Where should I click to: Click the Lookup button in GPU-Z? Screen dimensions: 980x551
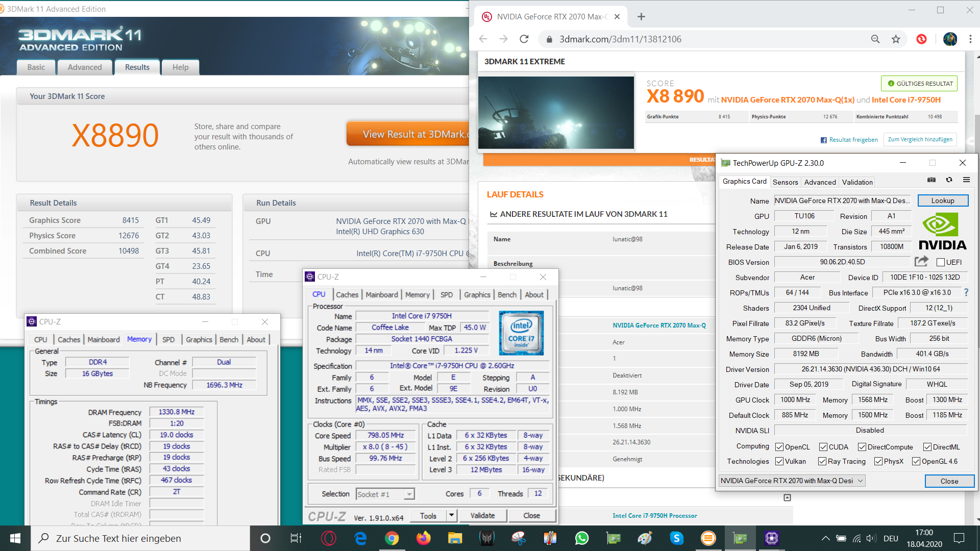click(942, 201)
